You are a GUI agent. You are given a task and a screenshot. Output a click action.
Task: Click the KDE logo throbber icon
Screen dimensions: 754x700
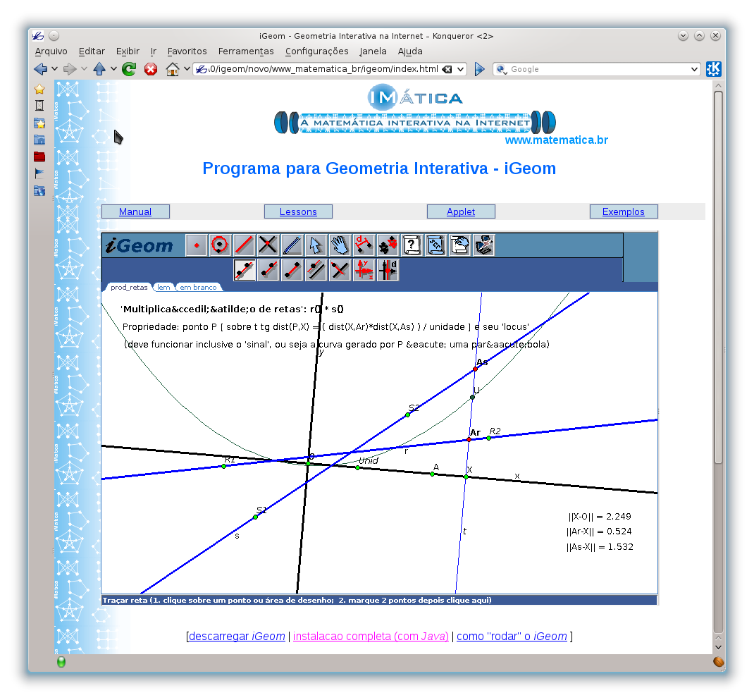(x=714, y=69)
